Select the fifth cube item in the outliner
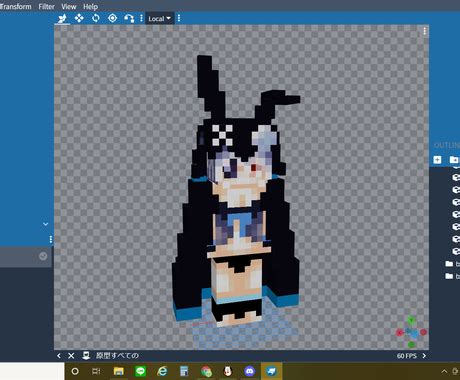Image resolution: width=460 pixels, height=380 pixels. tap(456, 226)
